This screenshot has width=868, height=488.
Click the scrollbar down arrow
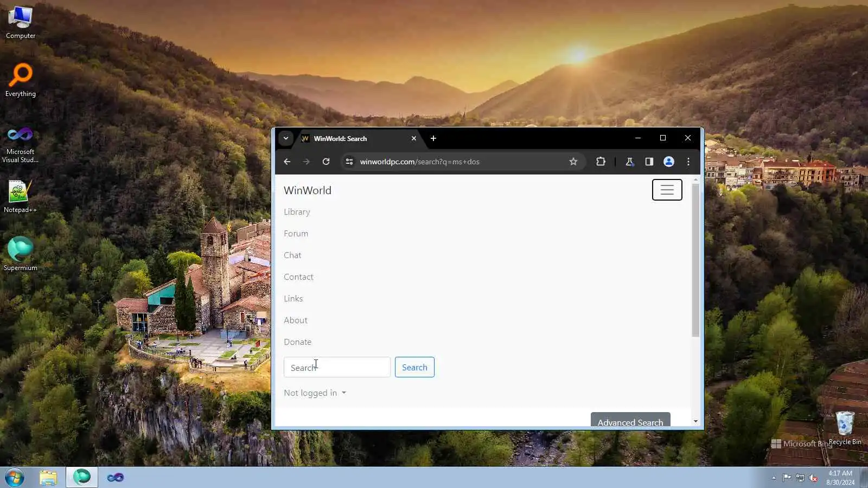(x=695, y=421)
